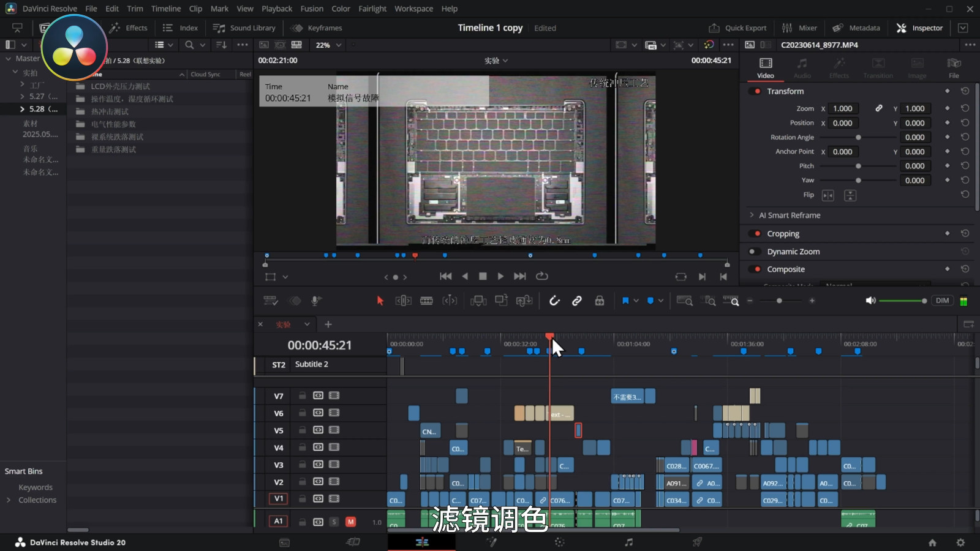Open the 实验 timeline name dropdown in viewer

pyautogui.click(x=496, y=61)
